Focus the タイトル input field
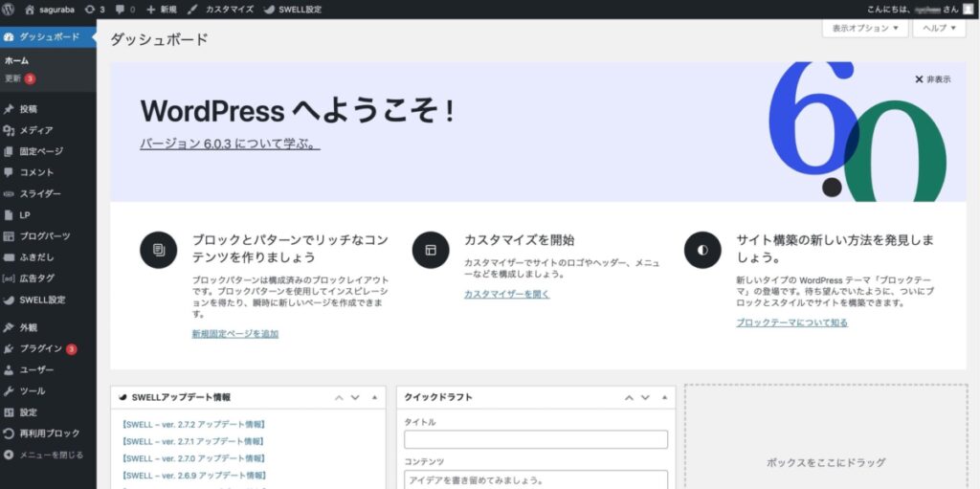 point(536,439)
